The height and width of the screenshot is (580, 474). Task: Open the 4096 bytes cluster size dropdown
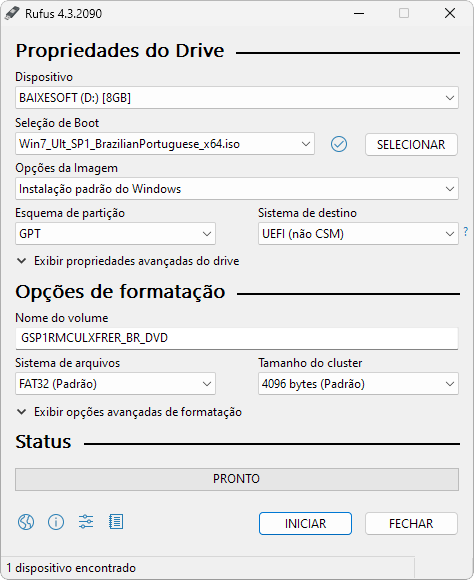pyautogui.click(x=358, y=384)
